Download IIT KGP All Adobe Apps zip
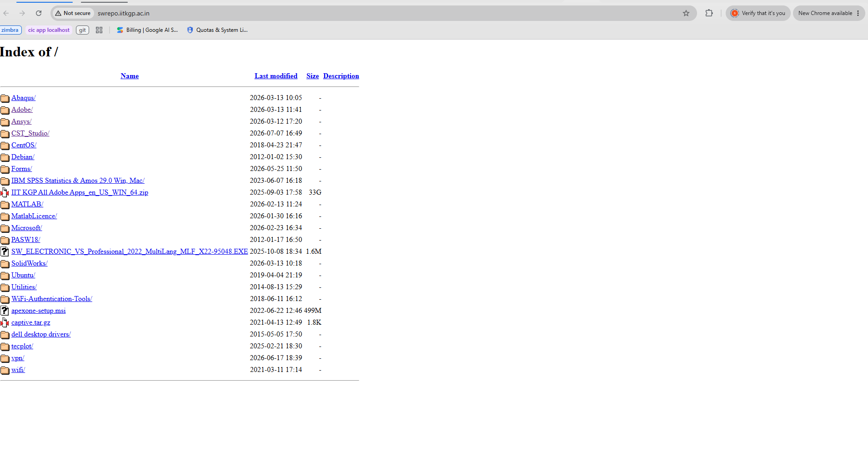This screenshot has width=868, height=452. (x=80, y=192)
